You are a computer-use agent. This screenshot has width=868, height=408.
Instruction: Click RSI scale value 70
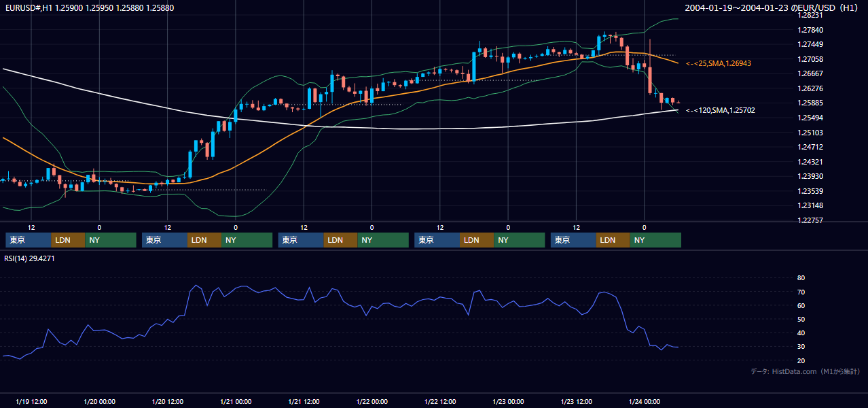[x=801, y=292]
